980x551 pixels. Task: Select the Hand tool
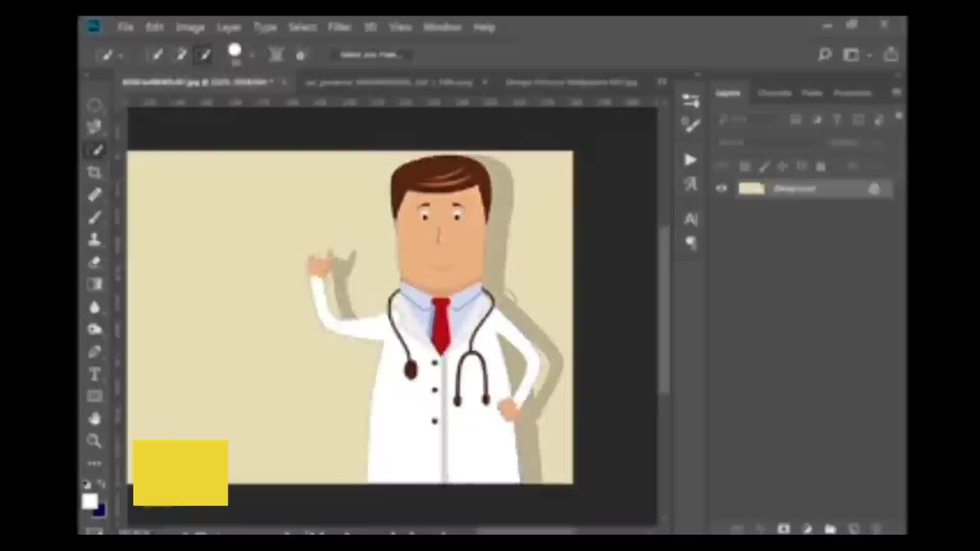(x=94, y=419)
